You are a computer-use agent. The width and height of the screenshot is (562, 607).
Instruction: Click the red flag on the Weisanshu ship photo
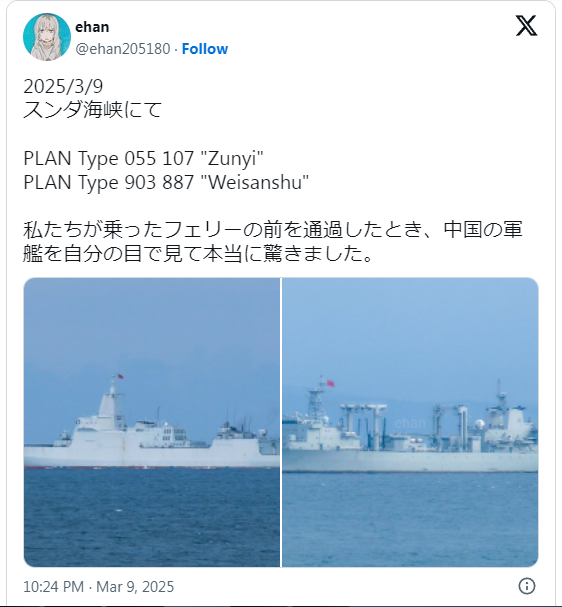pyautogui.click(x=330, y=383)
